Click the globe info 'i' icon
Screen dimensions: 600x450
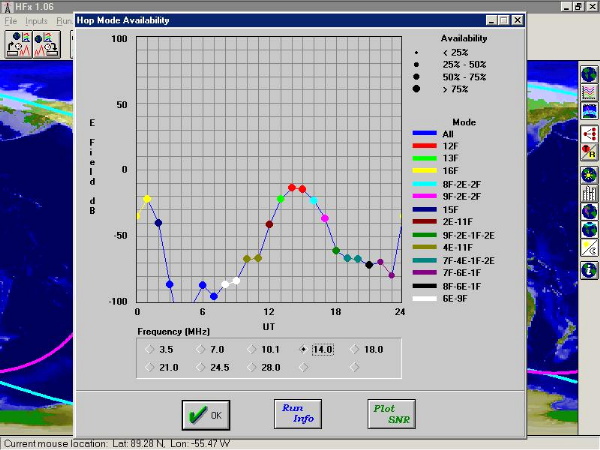[589, 271]
